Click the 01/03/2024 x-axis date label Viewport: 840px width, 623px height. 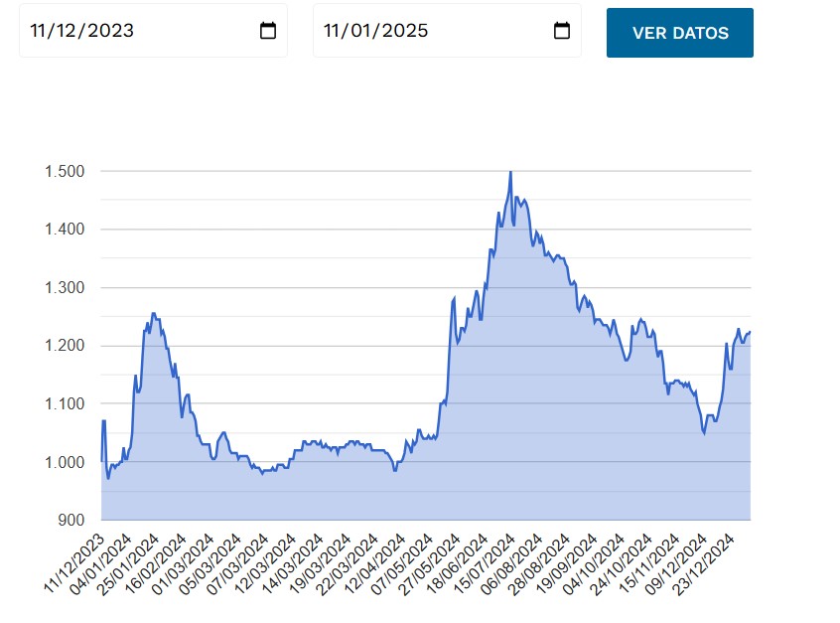[x=184, y=563]
